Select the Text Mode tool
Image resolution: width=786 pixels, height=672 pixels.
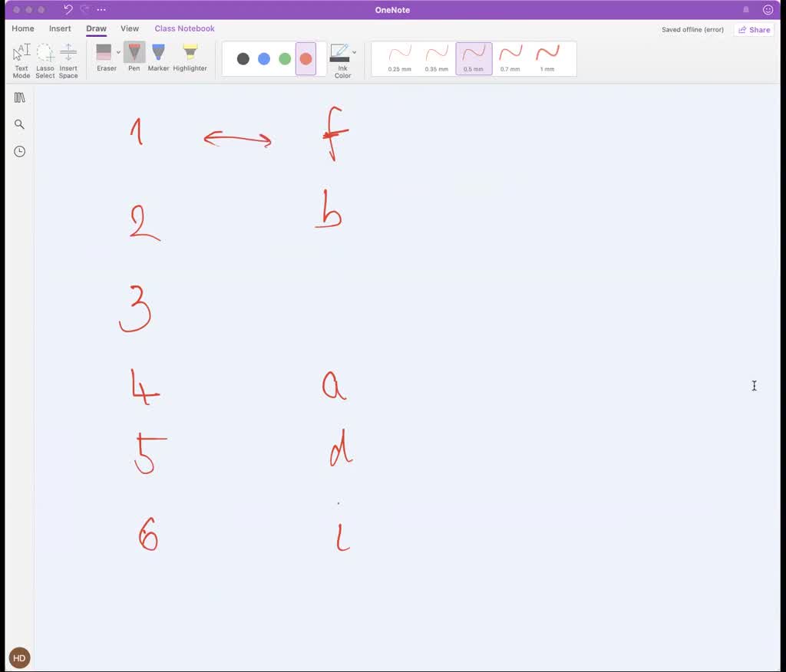[x=21, y=60]
